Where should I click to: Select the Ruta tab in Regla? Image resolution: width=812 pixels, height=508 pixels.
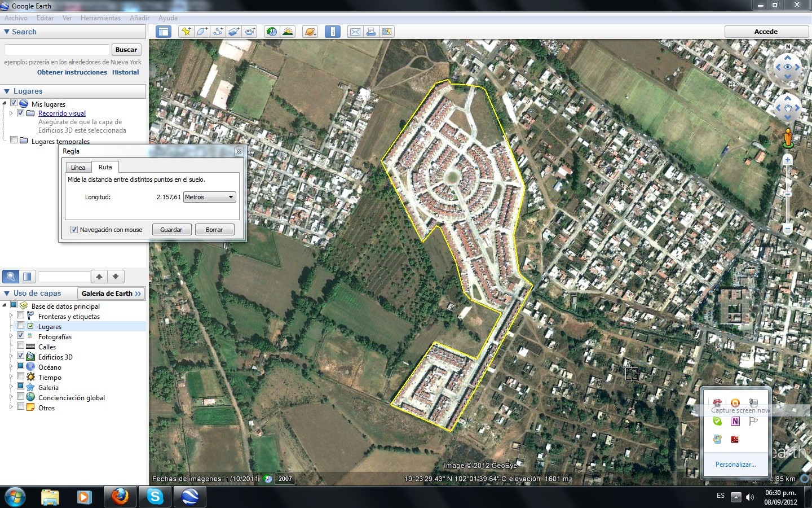[105, 167]
